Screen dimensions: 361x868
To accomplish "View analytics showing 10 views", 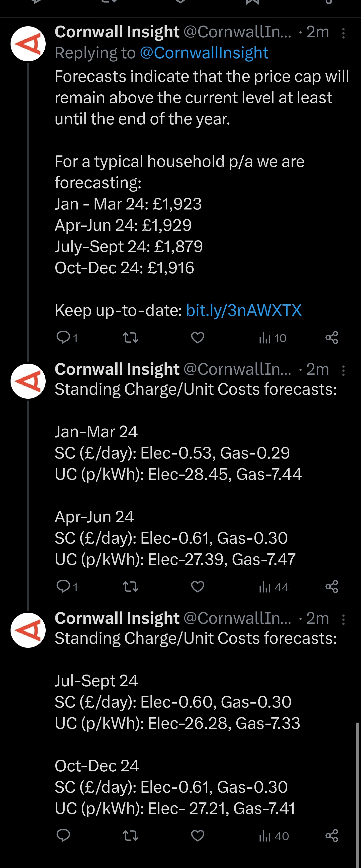I will tap(273, 338).
